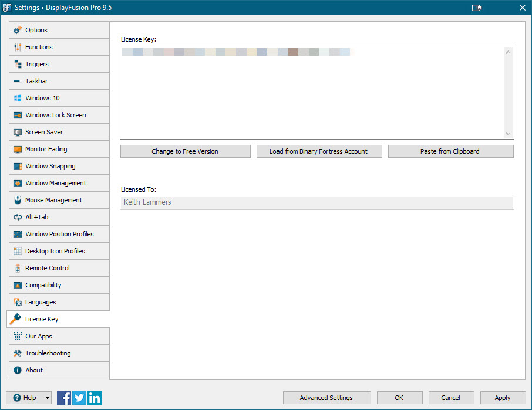Screen dimensions: 532x410
Task: Click the license box scrollbar up arrow
Action: [x=508, y=52]
